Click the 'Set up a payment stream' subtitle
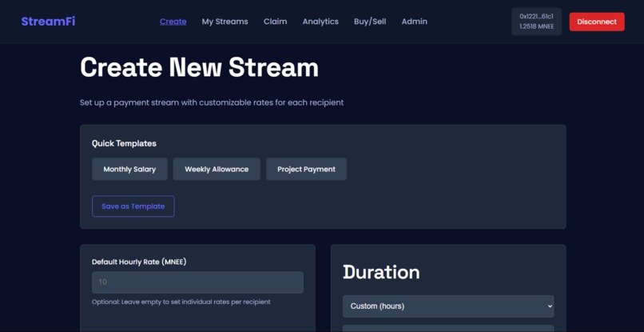The height and width of the screenshot is (332, 644). (x=212, y=102)
